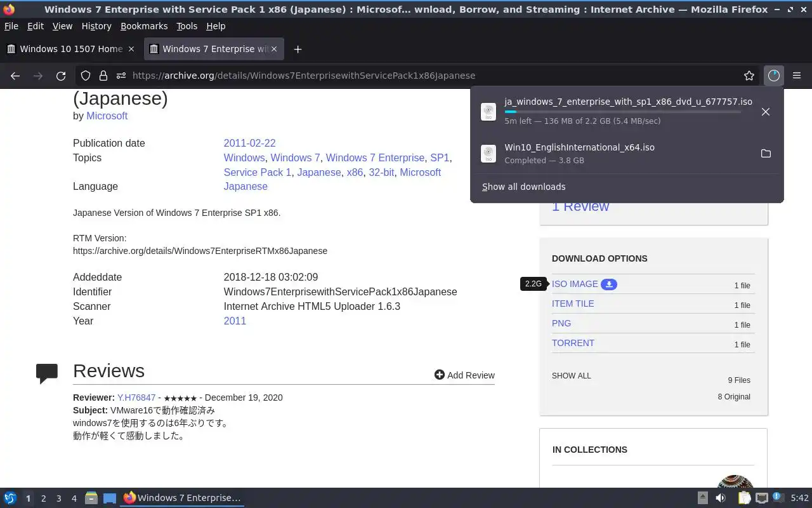Click the network monitor tray icon
812x508 pixels.
762,498
